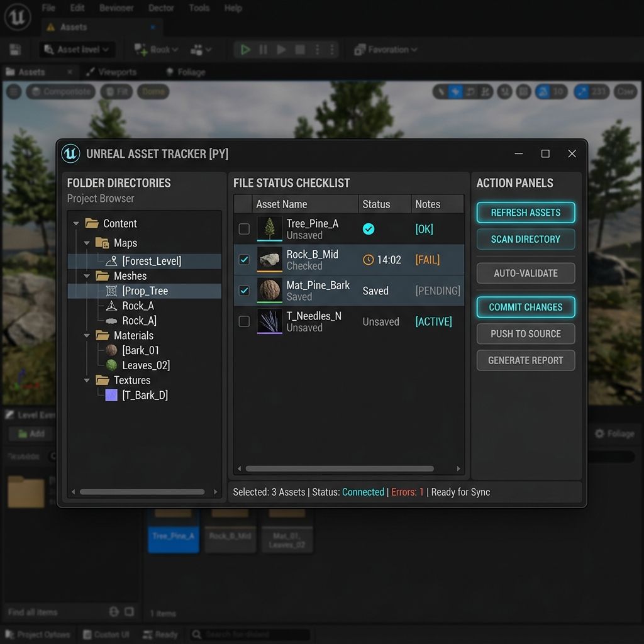Collapse the Maps folder arrow
The height and width of the screenshot is (644, 644).
[87, 243]
